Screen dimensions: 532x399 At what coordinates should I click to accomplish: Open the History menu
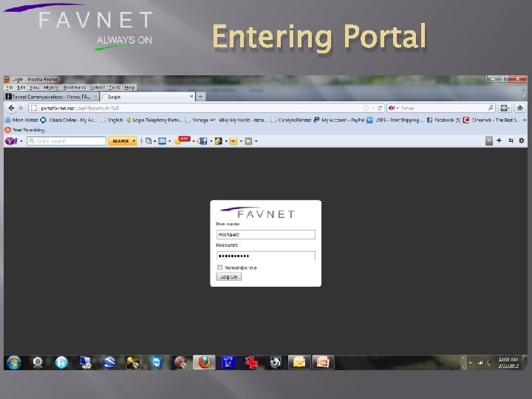click(51, 87)
